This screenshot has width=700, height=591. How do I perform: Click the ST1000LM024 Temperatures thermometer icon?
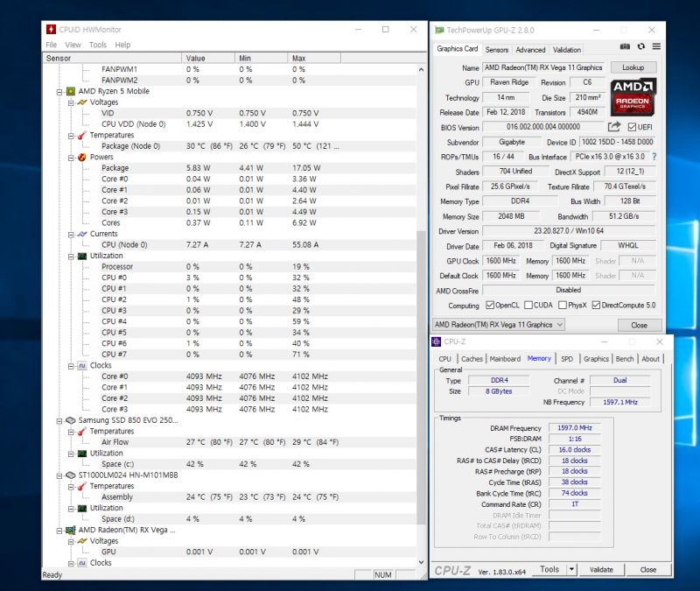point(82,487)
